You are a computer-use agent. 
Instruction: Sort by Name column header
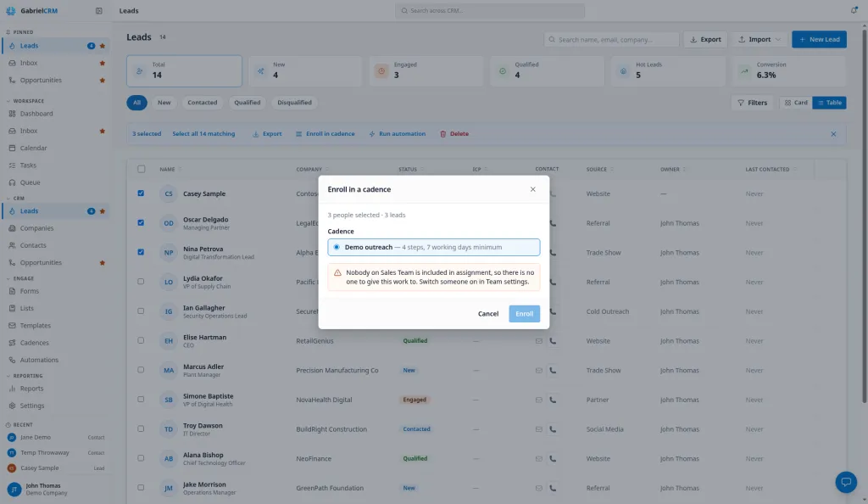tap(170, 170)
